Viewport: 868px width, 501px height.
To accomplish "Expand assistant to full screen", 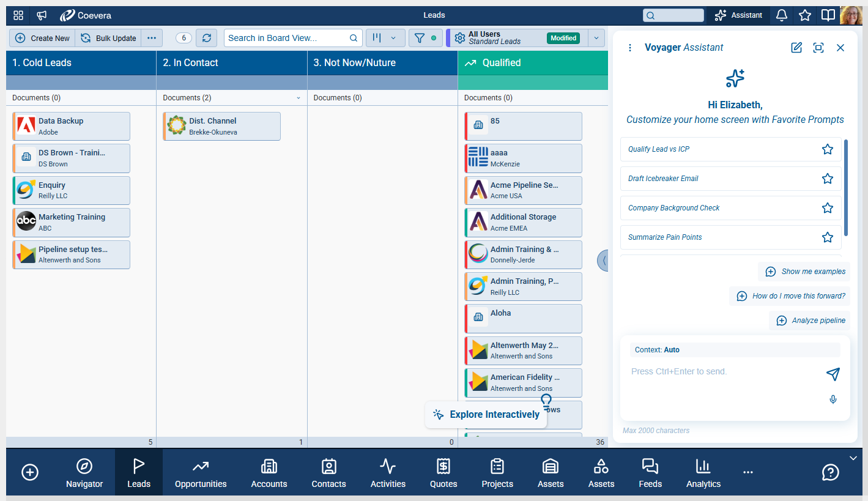I will click(818, 48).
